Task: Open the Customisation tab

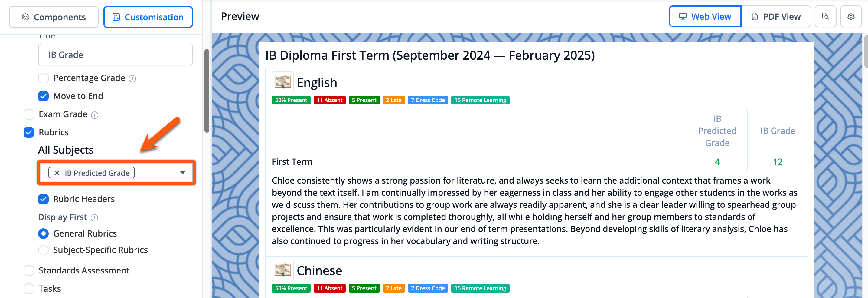Action: pos(148,17)
